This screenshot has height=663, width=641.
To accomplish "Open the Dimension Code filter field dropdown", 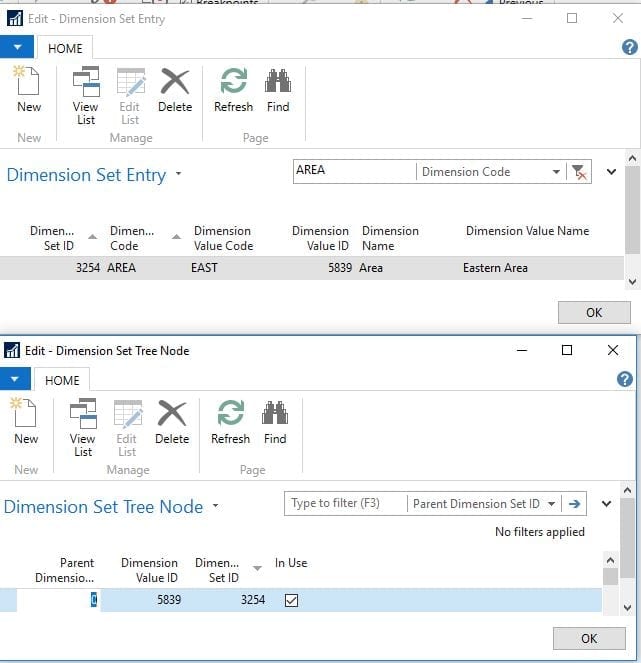I will click(556, 172).
